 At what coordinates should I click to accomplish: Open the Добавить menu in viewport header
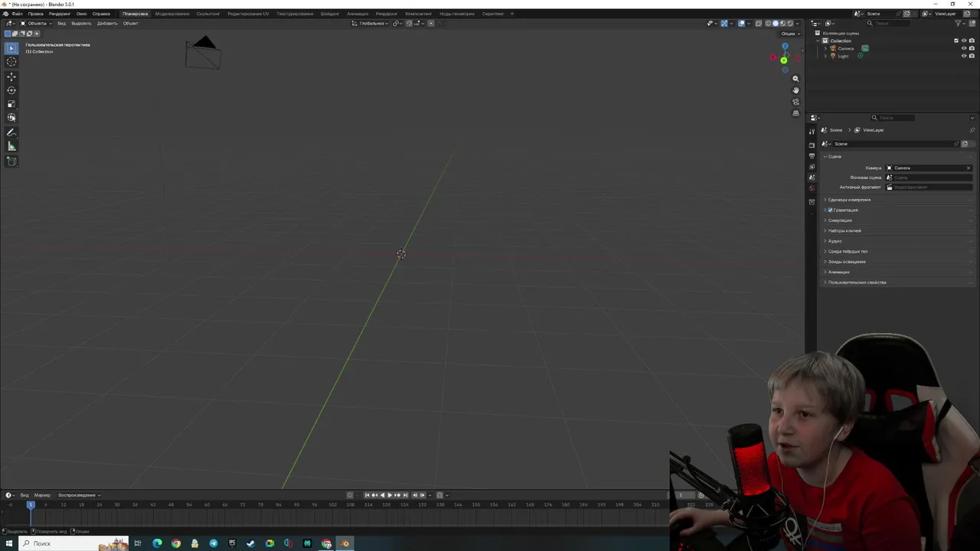107,24
